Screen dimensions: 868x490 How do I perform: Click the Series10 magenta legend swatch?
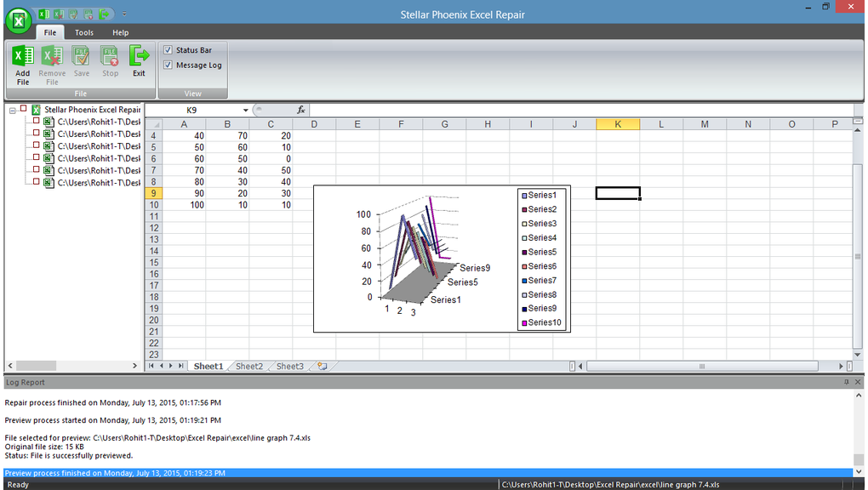coord(524,322)
